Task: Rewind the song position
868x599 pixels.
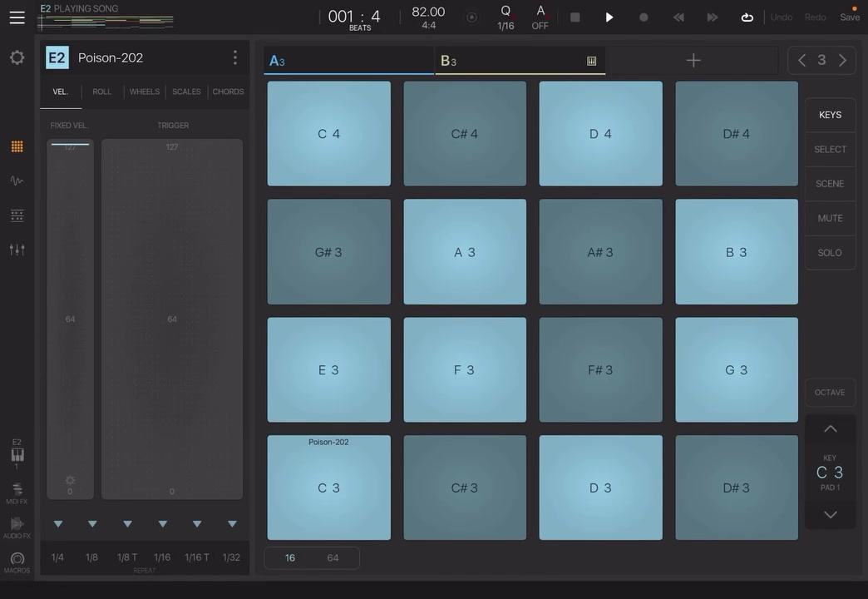Action: tap(678, 17)
